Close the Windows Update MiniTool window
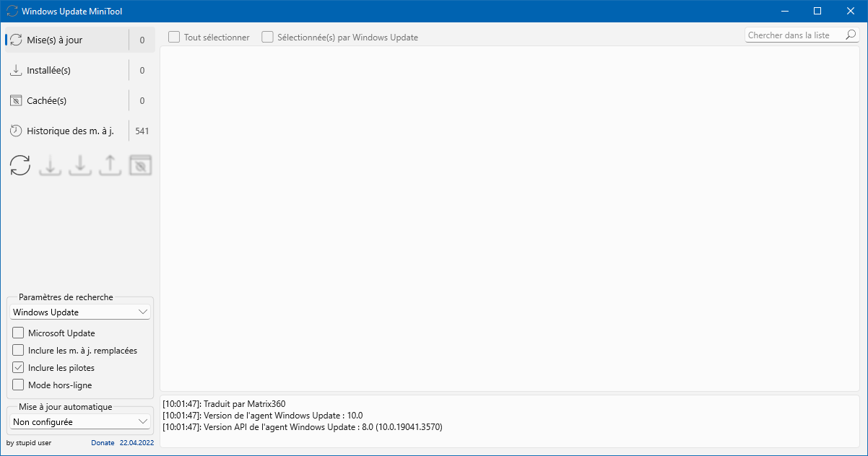 pyautogui.click(x=851, y=11)
